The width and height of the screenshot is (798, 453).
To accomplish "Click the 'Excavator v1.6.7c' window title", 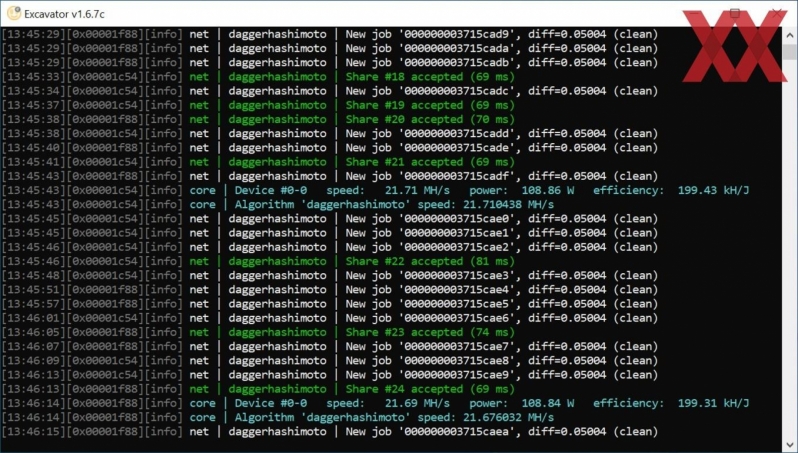I will 64,14.
